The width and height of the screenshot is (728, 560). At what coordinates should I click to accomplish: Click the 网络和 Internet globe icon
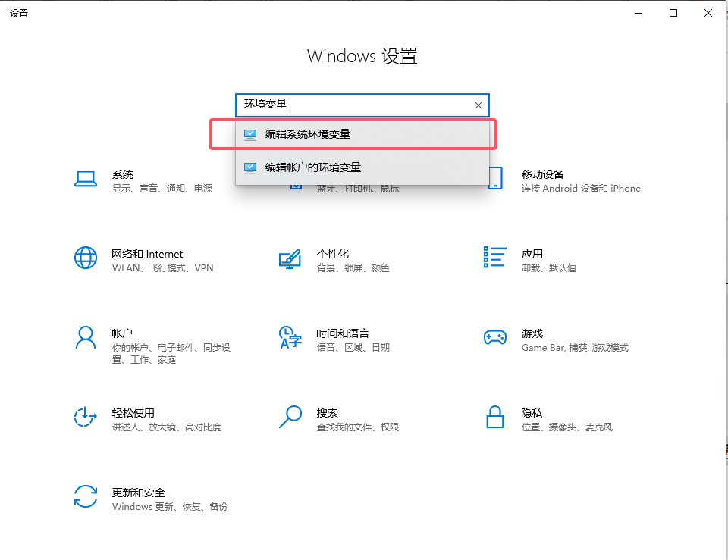86,258
